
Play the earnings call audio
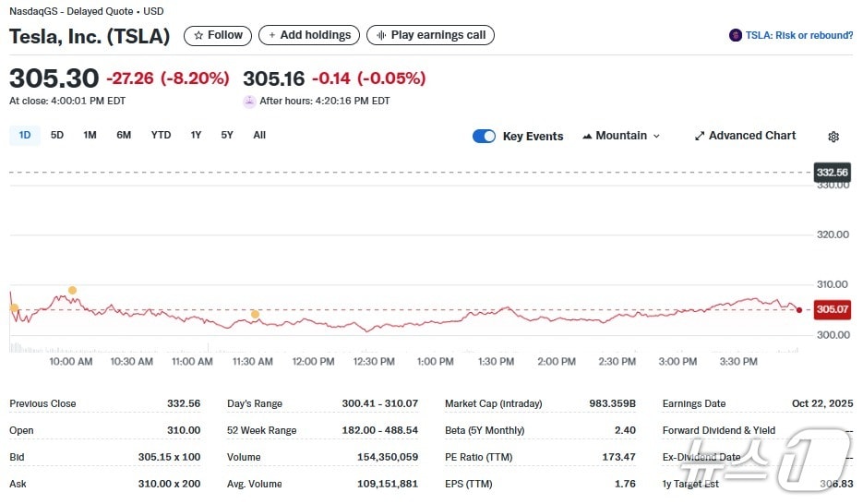[x=430, y=35]
